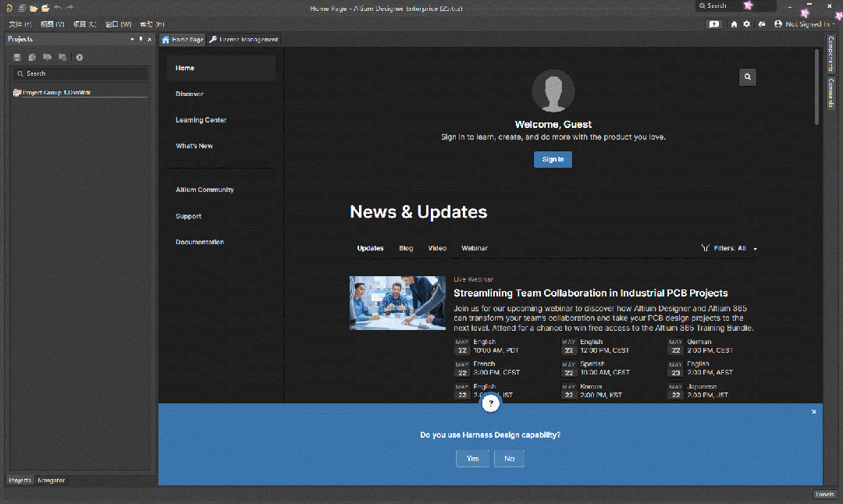Open the Components side panel tab

831,54
